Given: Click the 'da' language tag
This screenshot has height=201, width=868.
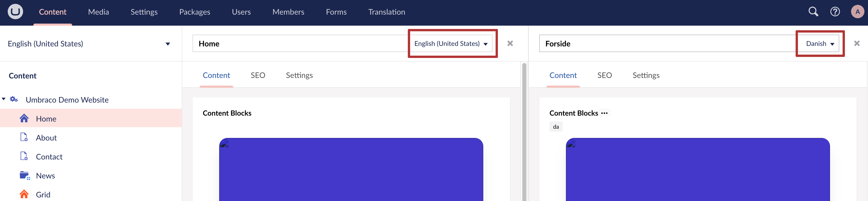Looking at the screenshot, I should click(556, 127).
